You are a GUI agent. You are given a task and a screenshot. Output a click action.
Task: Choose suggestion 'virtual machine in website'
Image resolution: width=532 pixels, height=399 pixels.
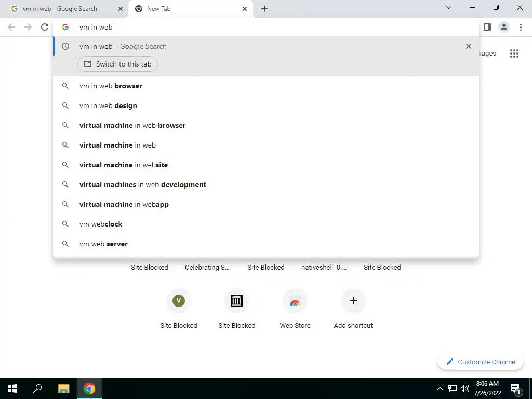(266, 165)
